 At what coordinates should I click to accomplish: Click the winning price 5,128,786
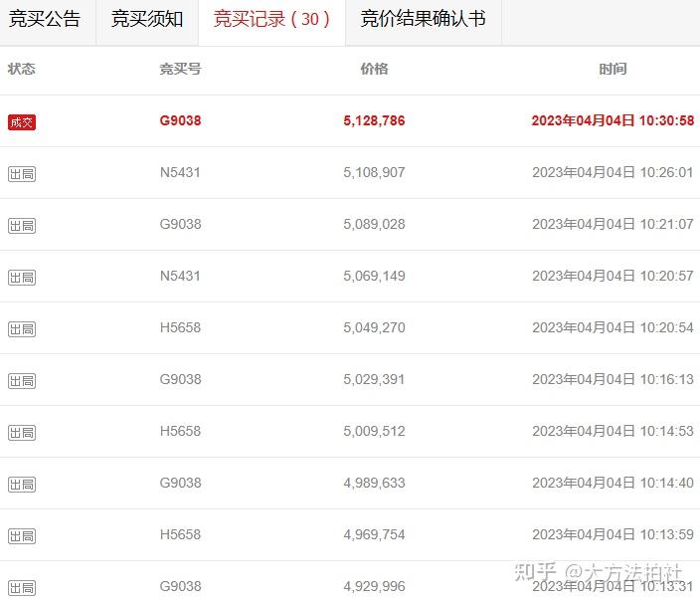point(374,120)
